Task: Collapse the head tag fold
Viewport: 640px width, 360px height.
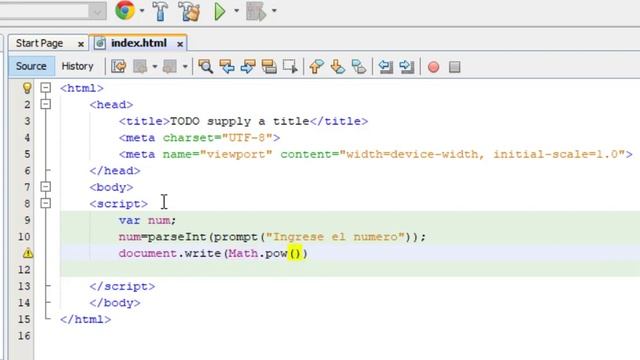Action: pos(46,104)
